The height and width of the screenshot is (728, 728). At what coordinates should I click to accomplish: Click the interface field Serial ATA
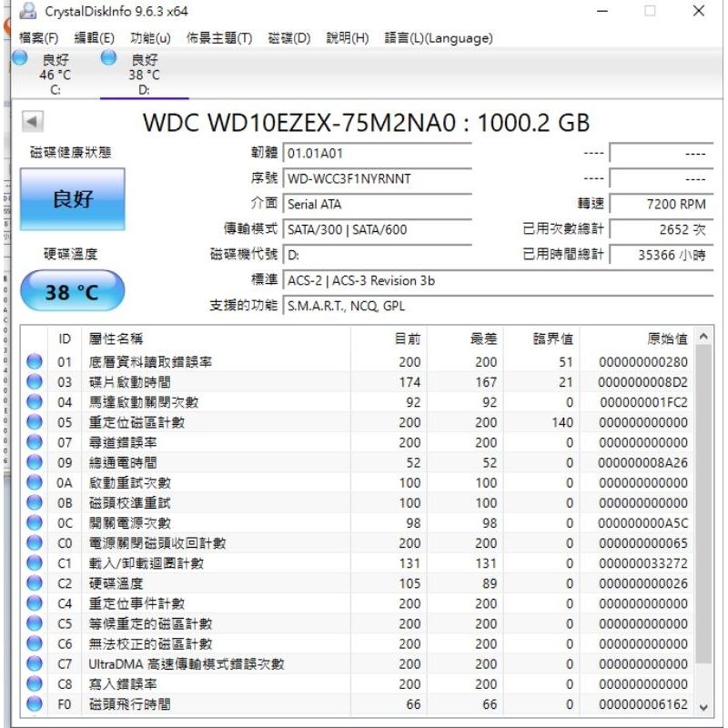tap(377, 204)
